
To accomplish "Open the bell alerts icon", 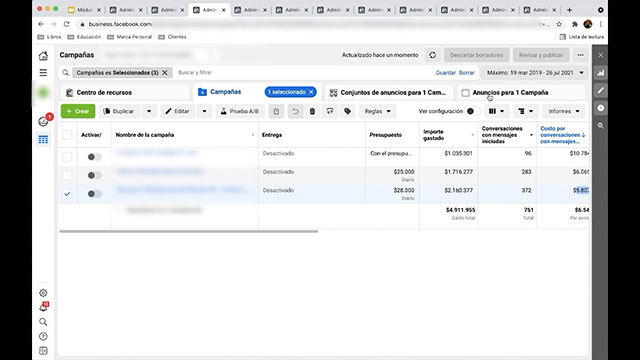I will pos(43,307).
